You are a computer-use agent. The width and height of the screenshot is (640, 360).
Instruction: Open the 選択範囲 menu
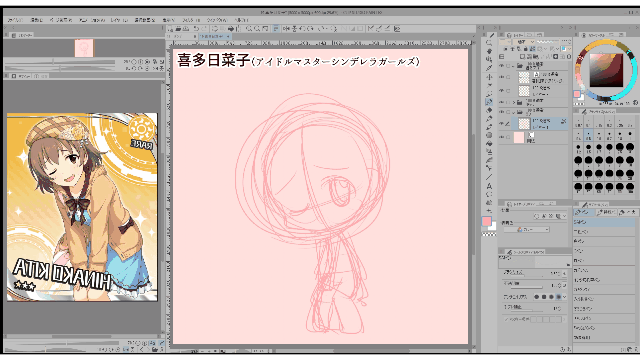pyautogui.click(x=145, y=20)
